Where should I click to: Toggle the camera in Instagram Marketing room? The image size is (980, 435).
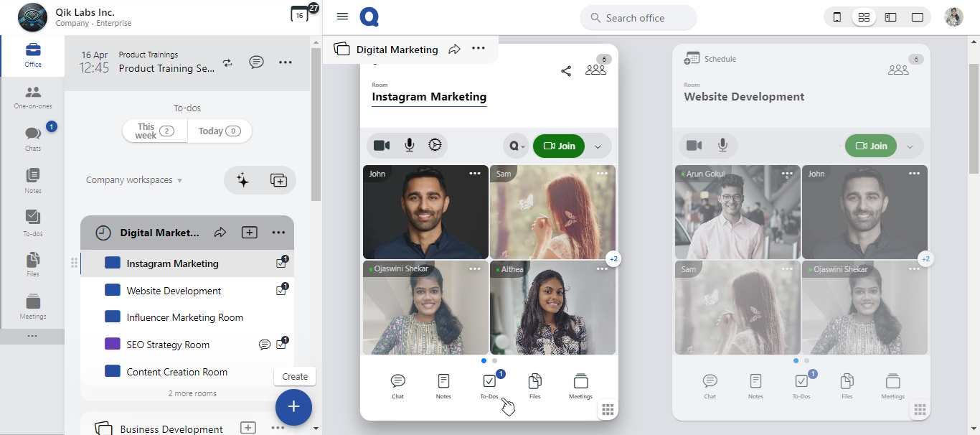click(382, 146)
